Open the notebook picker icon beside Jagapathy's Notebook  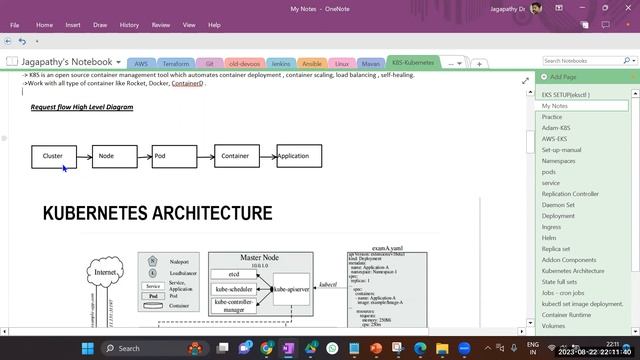pyautogui.click(x=12, y=62)
